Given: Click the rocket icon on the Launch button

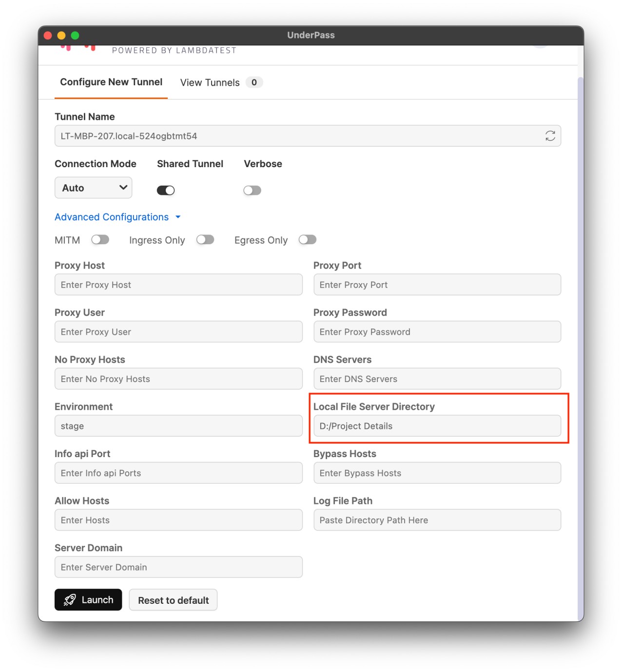Looking at the screenshot, I should pos(70,600).
